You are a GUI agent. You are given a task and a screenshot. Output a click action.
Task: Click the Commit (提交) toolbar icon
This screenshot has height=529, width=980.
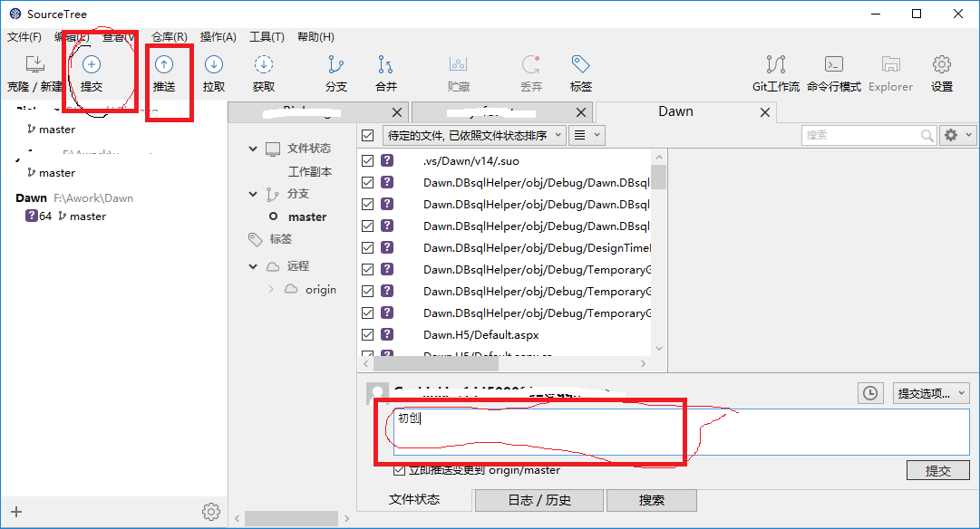click(x=92, y=64)
